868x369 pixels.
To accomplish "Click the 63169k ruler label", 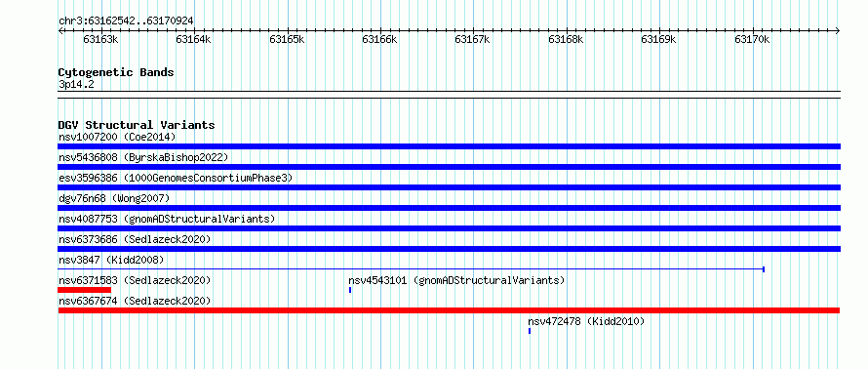I will click(x=658, y=40).
